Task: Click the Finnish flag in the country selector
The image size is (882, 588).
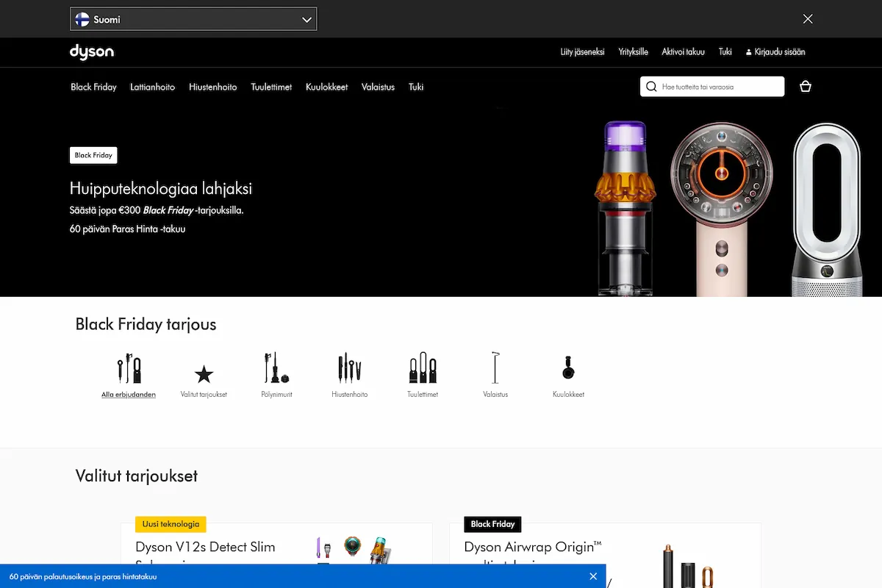Action: click(81, 18)
